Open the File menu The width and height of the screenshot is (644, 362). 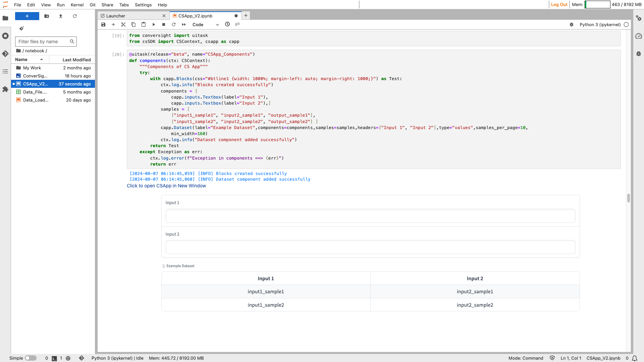pyautogui.click(x=18, y=5)
